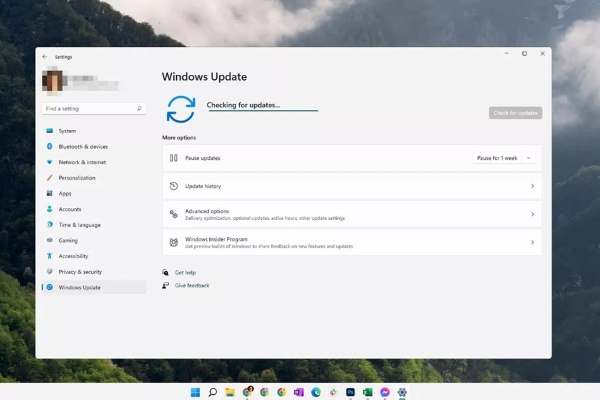Select Bluetooth & devices in sidebar
The height and width of the screenshot is (400, 600).
coord(83,146)
